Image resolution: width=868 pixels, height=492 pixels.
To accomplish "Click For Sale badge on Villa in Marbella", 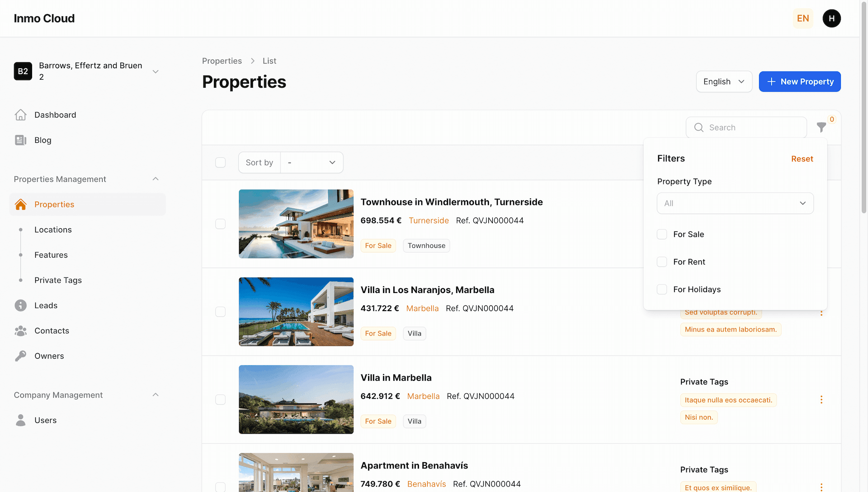I will [x=378, y=421].
